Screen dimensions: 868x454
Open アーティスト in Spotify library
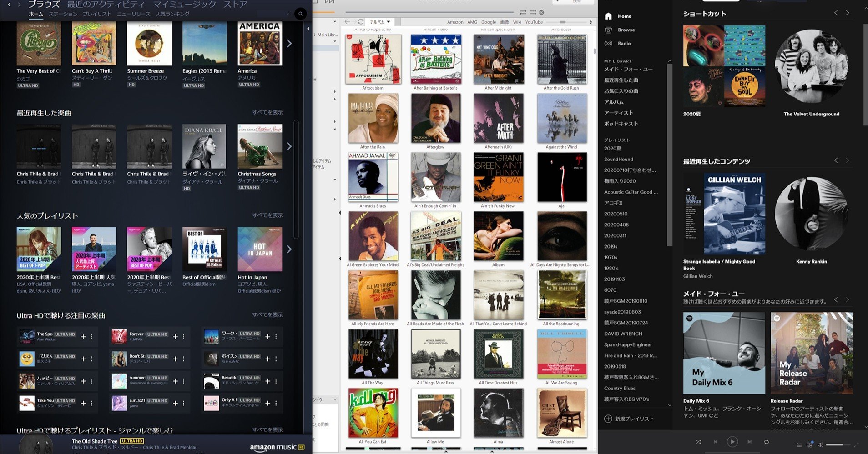tap(618, 113)
